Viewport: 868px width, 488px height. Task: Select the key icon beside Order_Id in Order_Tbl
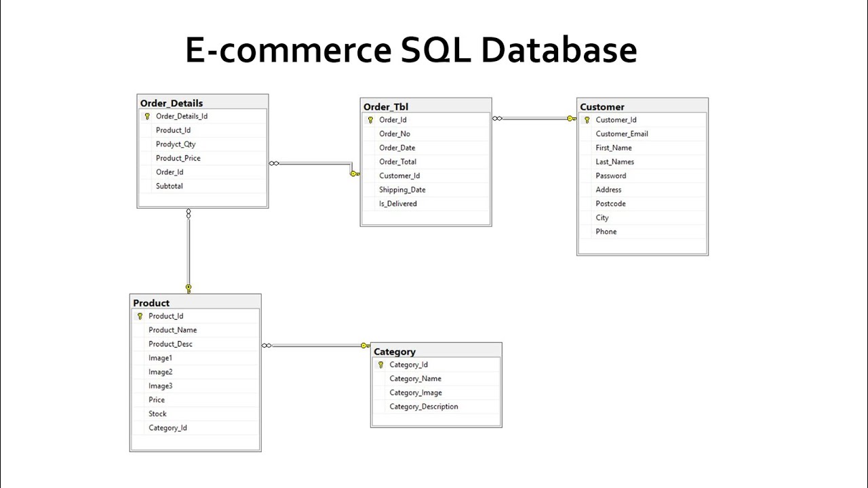tap(370, 119)
